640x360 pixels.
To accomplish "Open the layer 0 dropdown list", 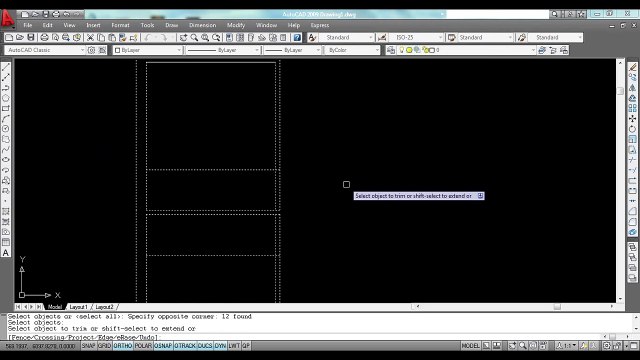I will click(x=466, y=50).
